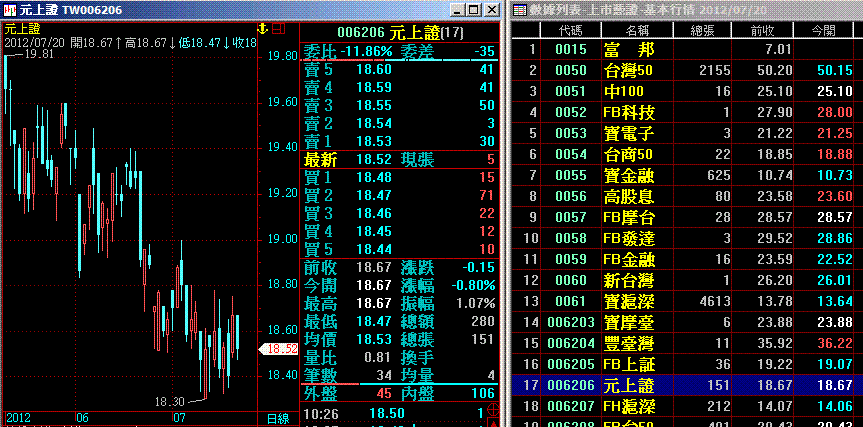
Task: Click the 賣1 ask row at 18.53
Action: [x=400, y=141]
